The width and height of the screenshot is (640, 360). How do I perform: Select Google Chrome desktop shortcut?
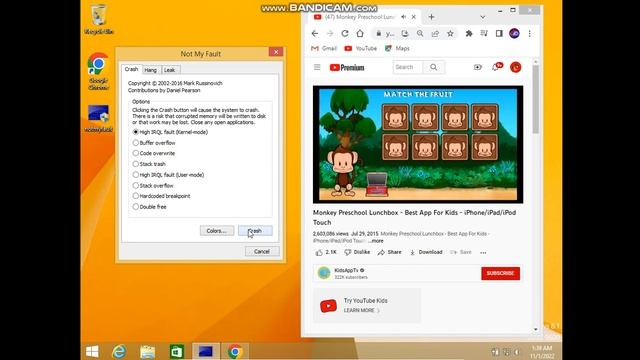click(98, 71)
